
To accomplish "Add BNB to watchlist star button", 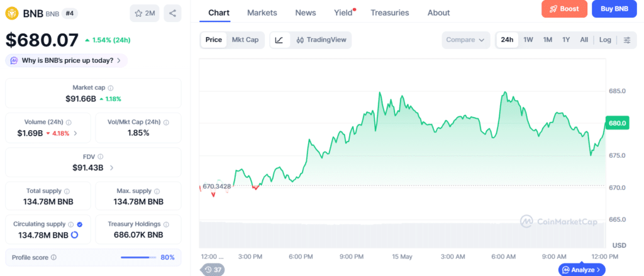I will click(144, 13).
